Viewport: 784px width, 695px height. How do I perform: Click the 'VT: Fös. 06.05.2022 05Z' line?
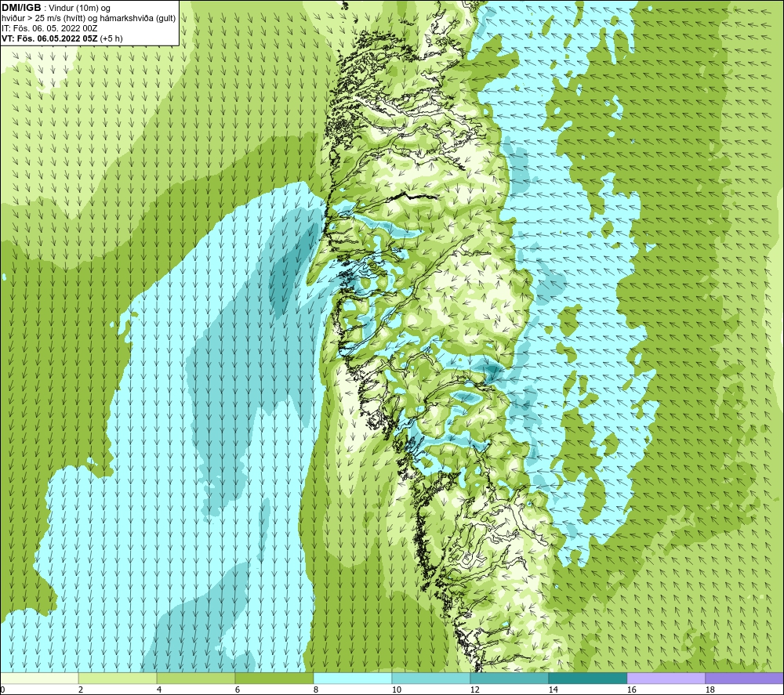click(49, 38)
